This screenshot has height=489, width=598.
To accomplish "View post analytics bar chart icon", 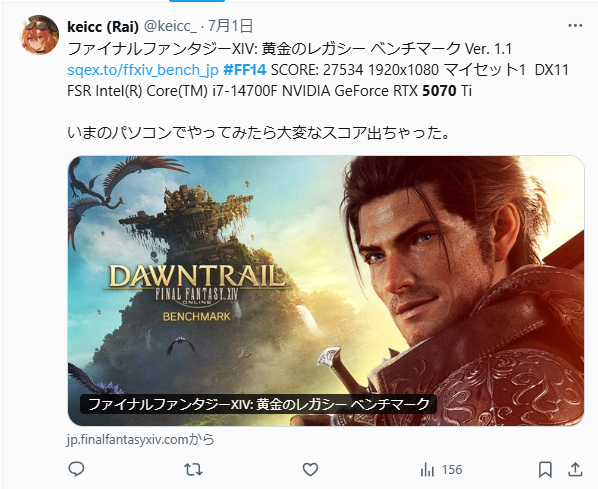I will pyautogui.click(x=427, y=470).
